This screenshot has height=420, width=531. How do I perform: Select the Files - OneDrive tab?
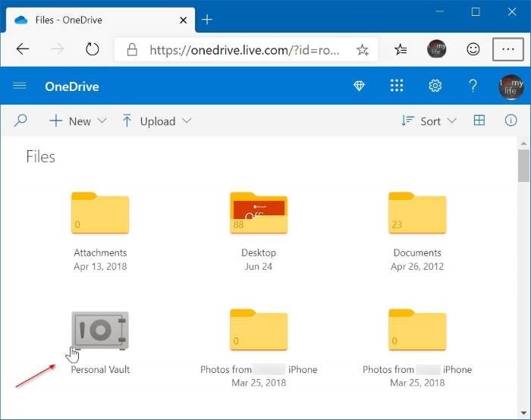101,20
